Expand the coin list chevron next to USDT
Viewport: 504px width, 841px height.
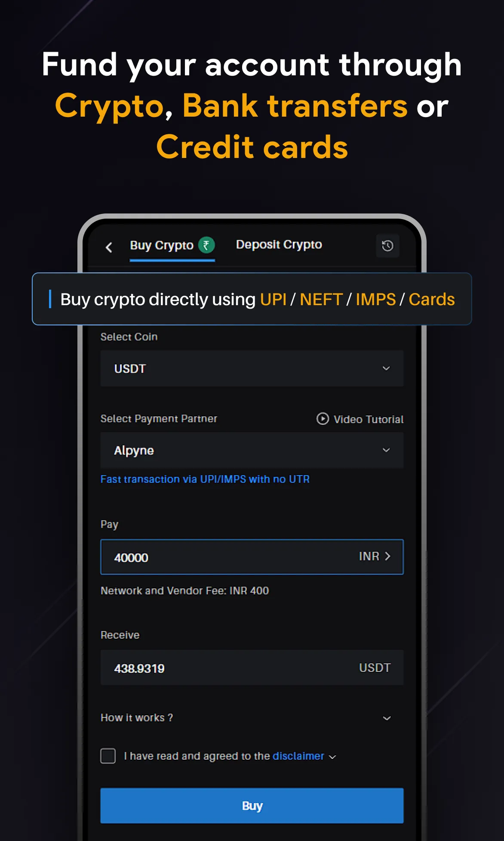point(386,368)
